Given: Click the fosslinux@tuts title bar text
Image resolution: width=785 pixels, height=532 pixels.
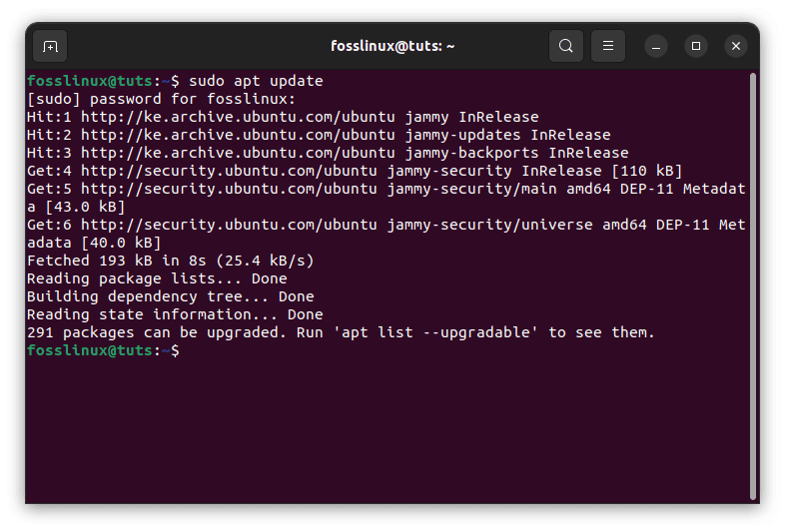Looking at the screenshot, I should click(x=392, y=46).
